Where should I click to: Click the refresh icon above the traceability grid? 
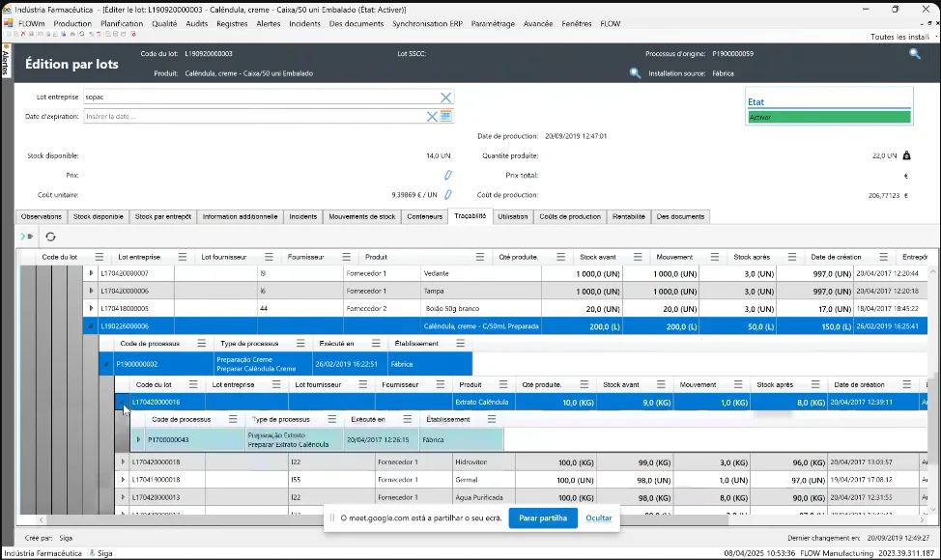tap(50, 237)
